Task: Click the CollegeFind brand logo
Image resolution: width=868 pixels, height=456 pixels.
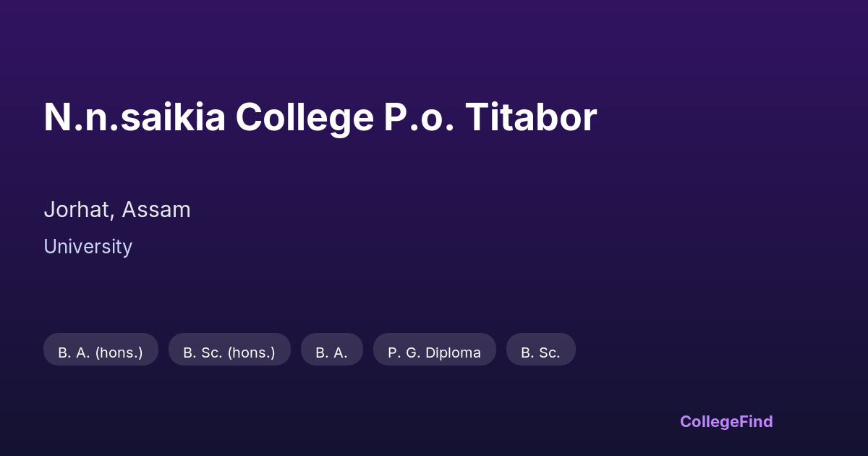Action: (x=726, y=421)
